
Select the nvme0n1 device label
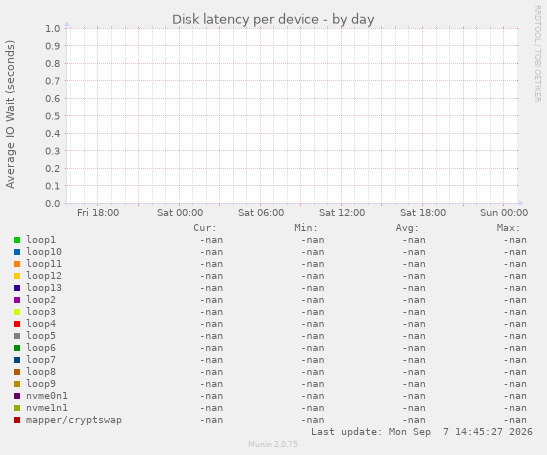47,396
